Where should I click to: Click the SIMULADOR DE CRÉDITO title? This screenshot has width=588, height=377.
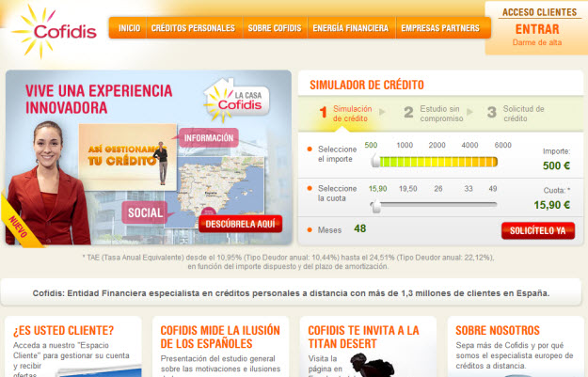(x=367, y=85)
